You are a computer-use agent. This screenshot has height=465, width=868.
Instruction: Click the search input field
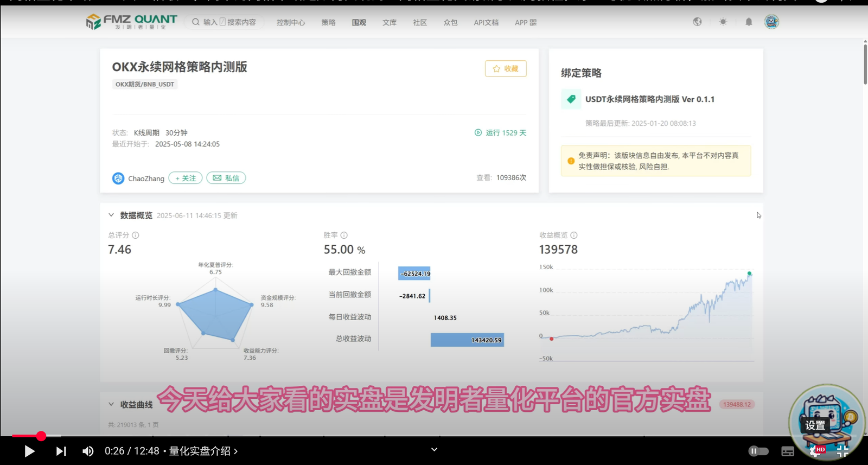click(x=229, y=22)
